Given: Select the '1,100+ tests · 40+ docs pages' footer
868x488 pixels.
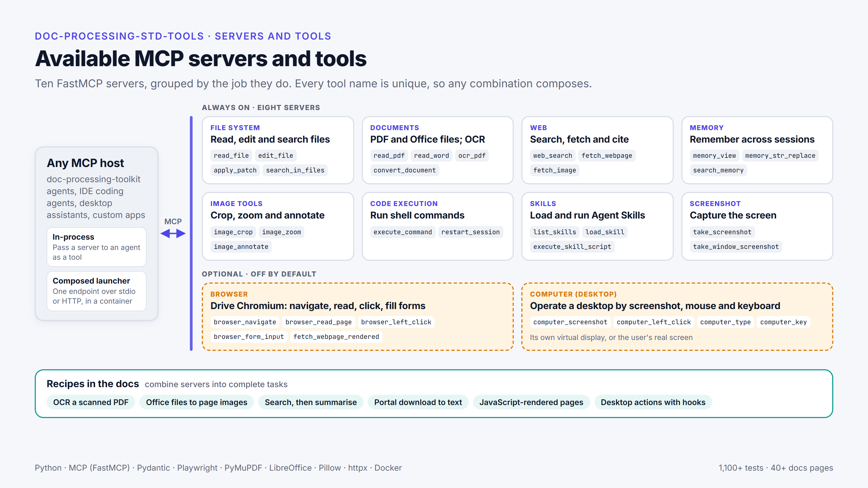Looking at the screenshot, I should [x=776, y=468].
